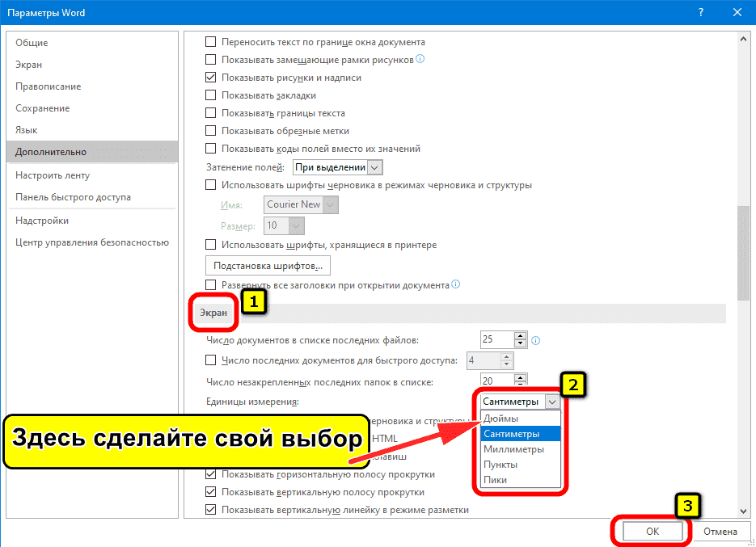This screenshot has height=547, width=756.
Task: Click info icon beside recent files count
Action: 535,340
